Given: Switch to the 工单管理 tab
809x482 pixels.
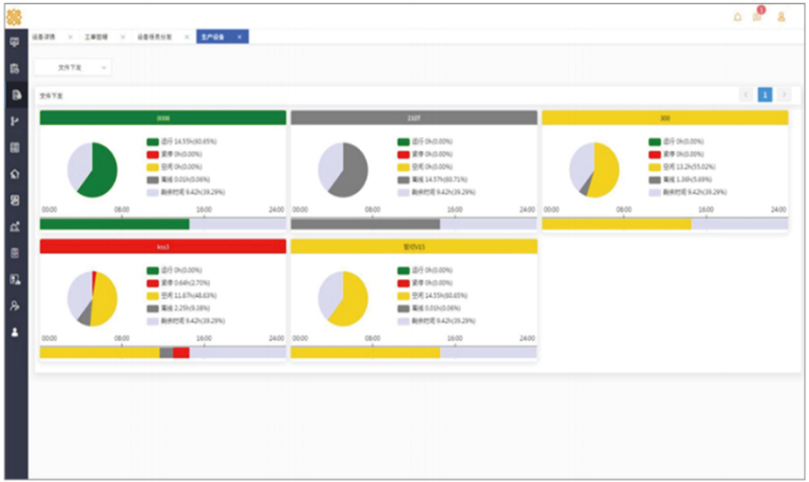Looking at the screenshot, I should click(96, 37).
